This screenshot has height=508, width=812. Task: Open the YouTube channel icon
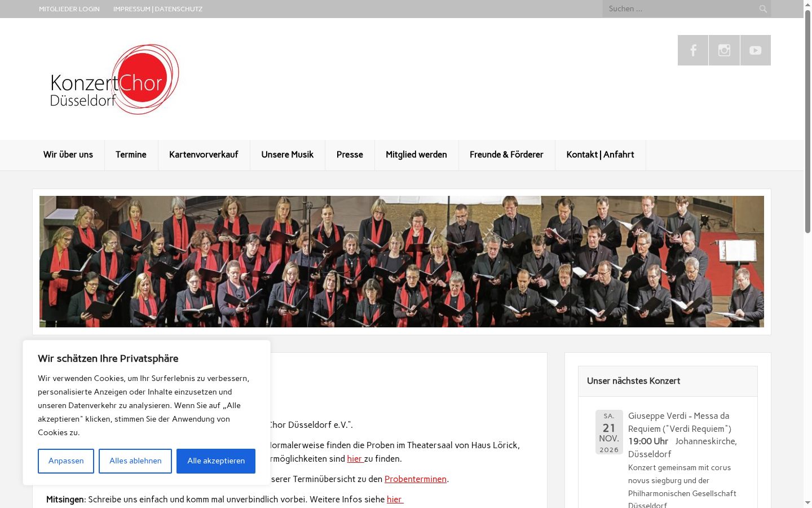point(756,50)
